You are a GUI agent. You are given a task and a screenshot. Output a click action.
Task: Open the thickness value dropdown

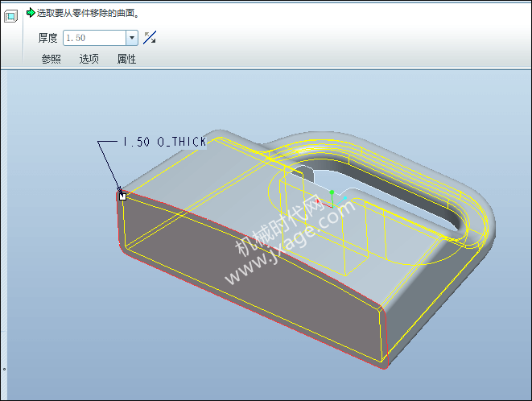[132, 38]
